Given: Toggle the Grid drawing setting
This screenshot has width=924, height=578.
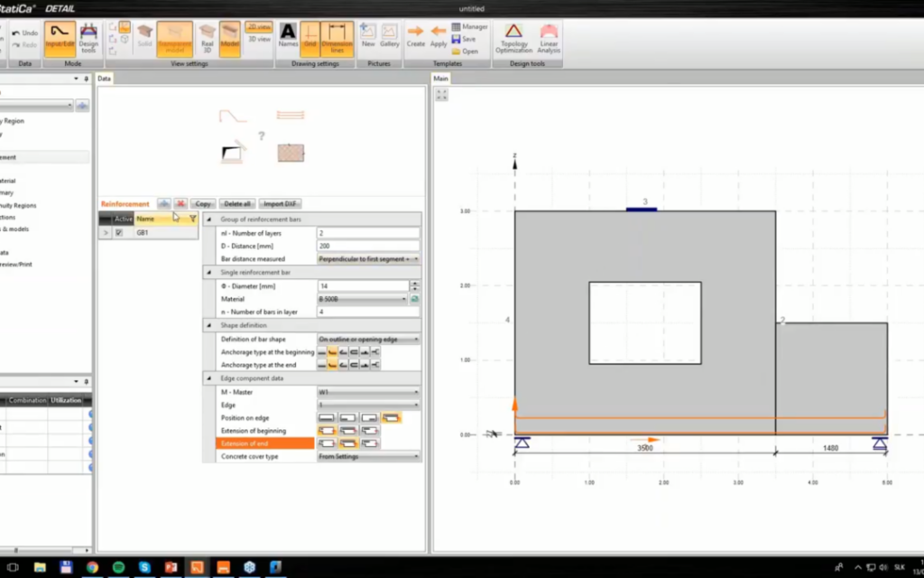Looking at the screenshot, I should tap(309, 39).
